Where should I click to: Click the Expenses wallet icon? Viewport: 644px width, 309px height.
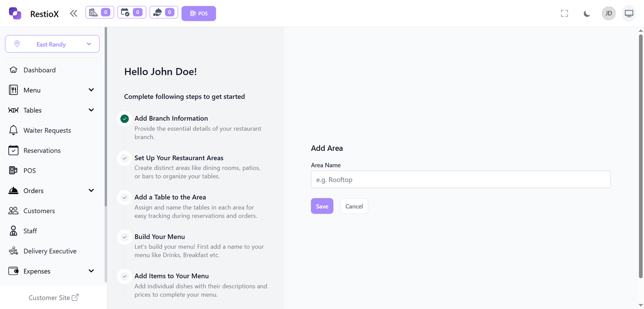(x=13, y=271)
